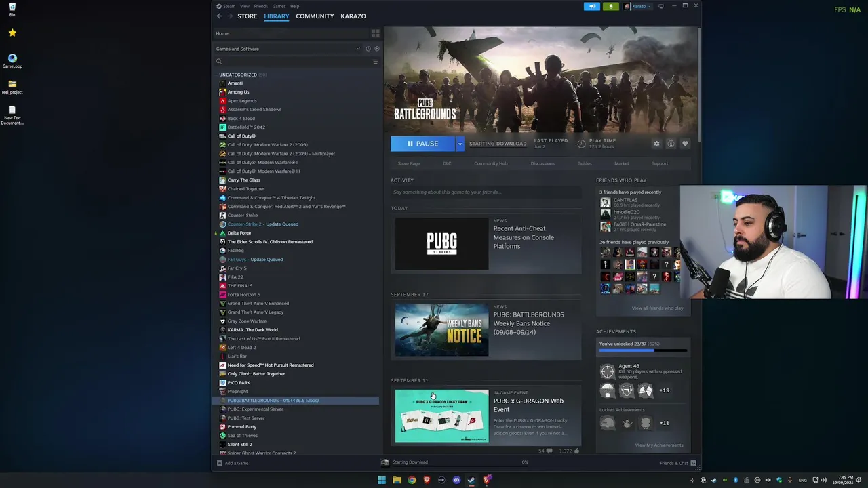Screen dimensions: 868x488
Task: Open the KARAZO profile tab
Action: 353,16
